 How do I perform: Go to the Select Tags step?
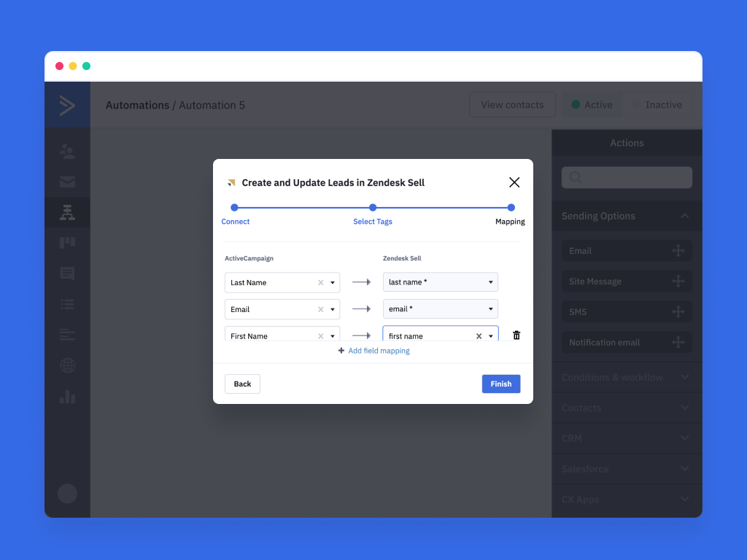[373, 208]
